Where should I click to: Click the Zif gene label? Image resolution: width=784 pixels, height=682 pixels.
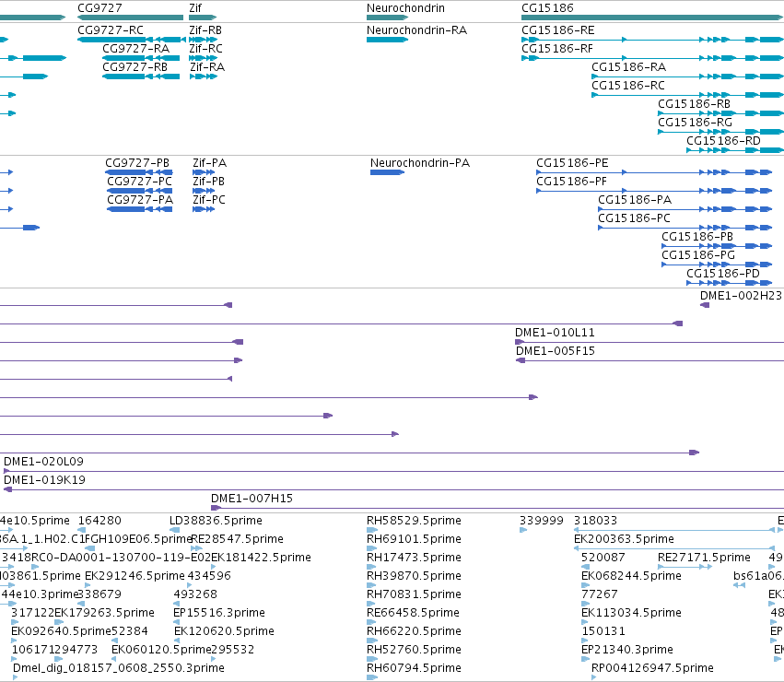pyautogui.click(x=195, y=8)
